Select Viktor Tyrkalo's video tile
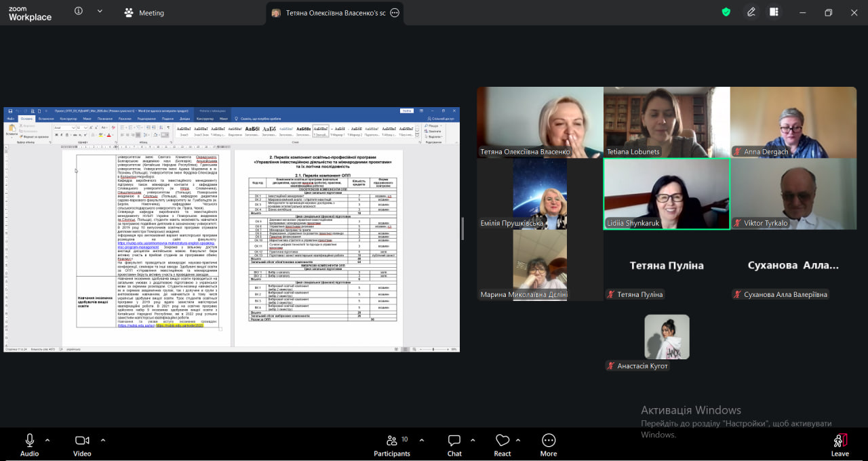 (793, 194)
